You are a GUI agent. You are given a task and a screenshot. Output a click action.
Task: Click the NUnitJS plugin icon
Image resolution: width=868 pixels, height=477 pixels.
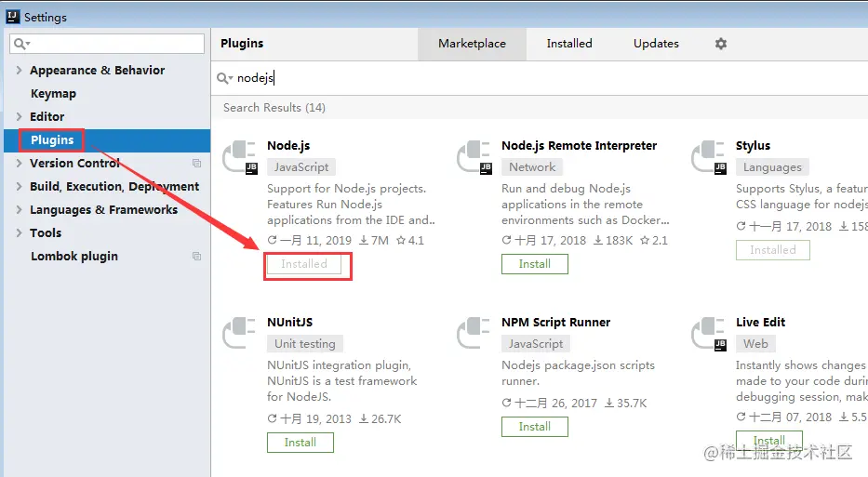click(x=239, y=333)
